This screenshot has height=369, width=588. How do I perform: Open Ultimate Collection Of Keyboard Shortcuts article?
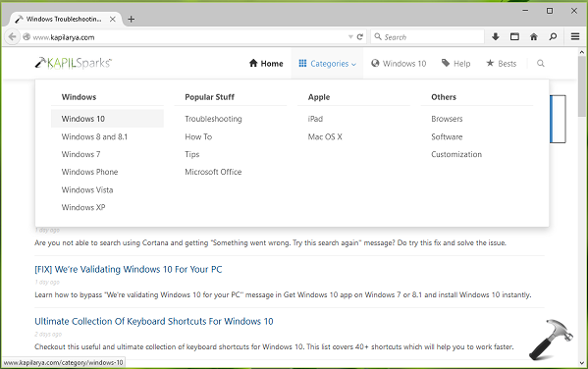(154, 321)
